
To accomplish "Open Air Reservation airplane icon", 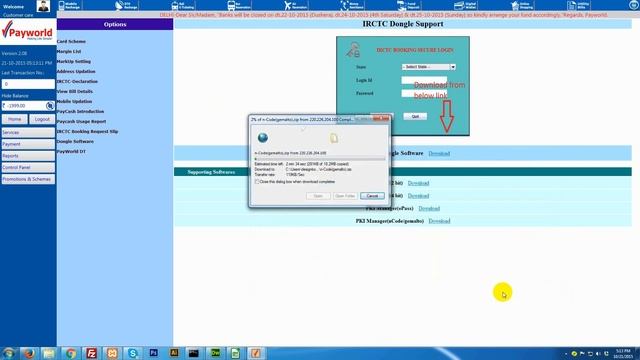I will [295, 6].
